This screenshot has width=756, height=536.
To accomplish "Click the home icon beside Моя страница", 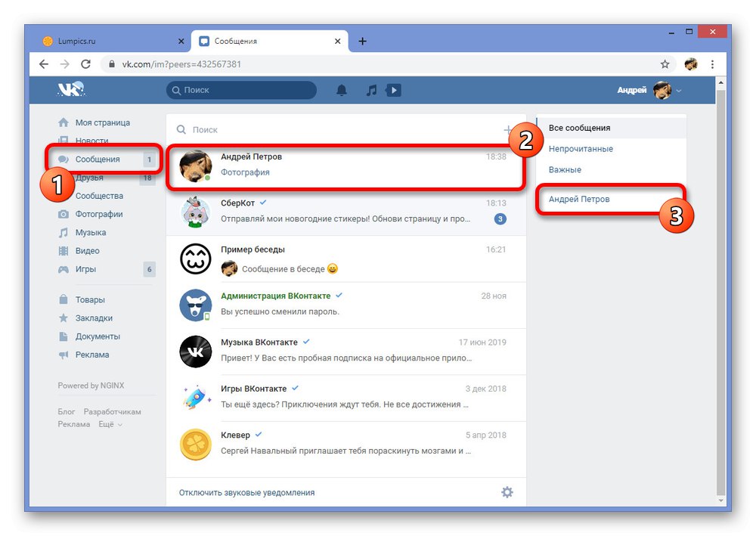I will (x=64, y=122).
